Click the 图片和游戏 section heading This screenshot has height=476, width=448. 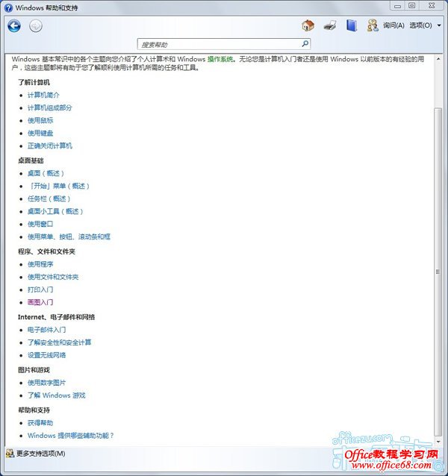tap(34, 370)
